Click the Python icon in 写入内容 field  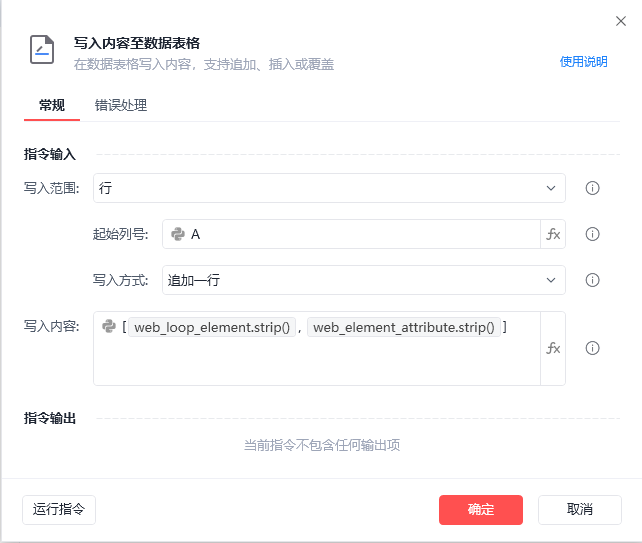click(109, 327)
